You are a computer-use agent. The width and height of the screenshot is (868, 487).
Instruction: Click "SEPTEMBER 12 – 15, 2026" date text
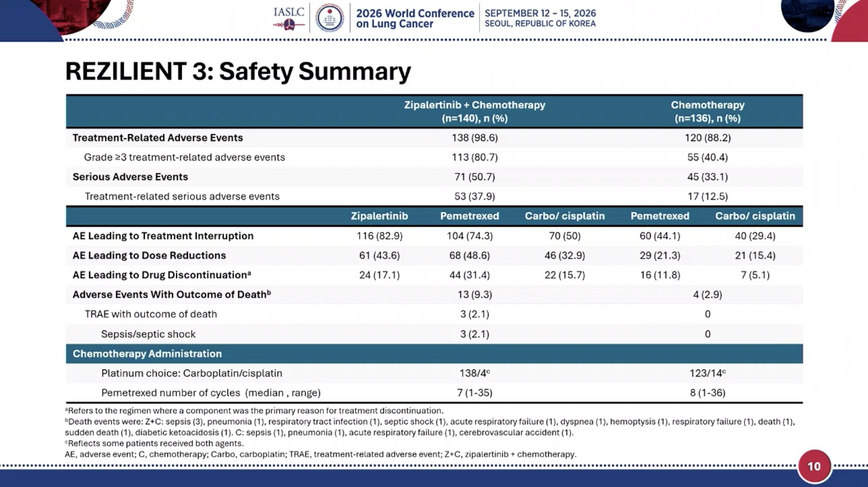pos(540,13)
